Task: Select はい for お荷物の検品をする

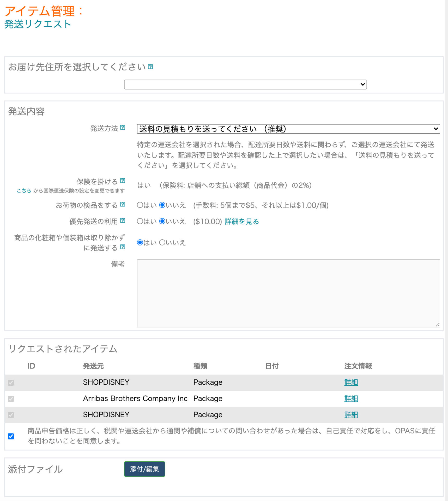Action: pos(140,205)
